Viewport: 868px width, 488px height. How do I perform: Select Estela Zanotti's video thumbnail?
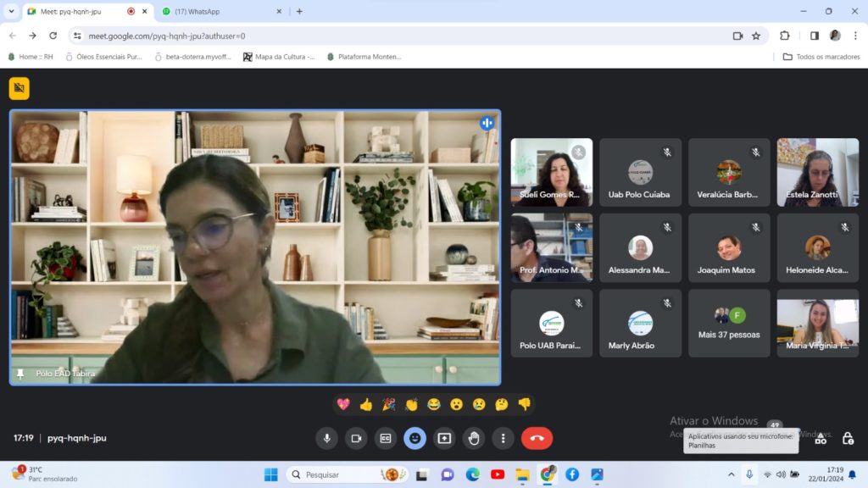click(x=817, y=173)
